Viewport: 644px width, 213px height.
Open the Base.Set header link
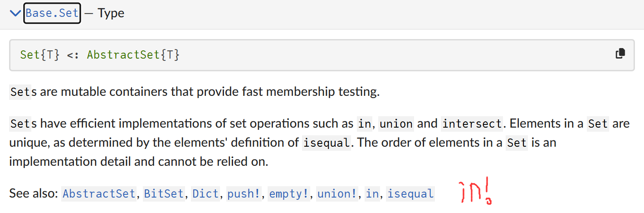pyautogui.click(x=52, y=13)
